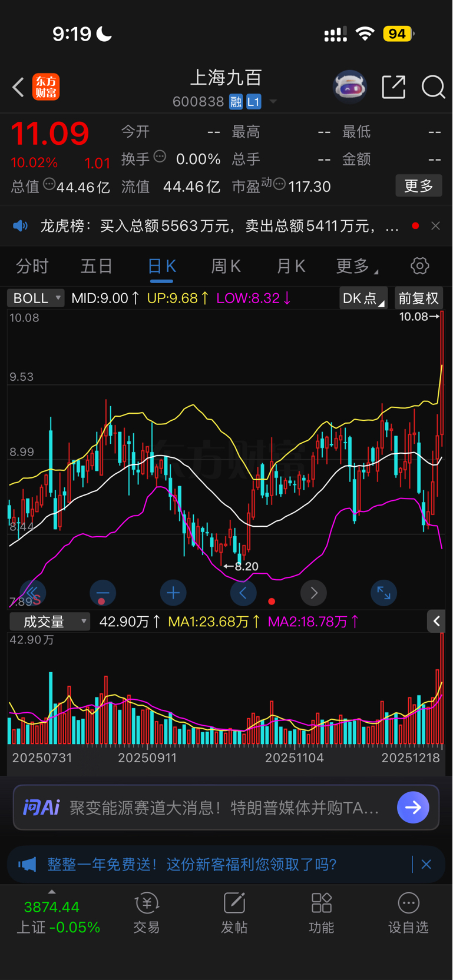453x980 pixels.
Task: Open the 发帖 post tab
Action: [x=234, y=913]
